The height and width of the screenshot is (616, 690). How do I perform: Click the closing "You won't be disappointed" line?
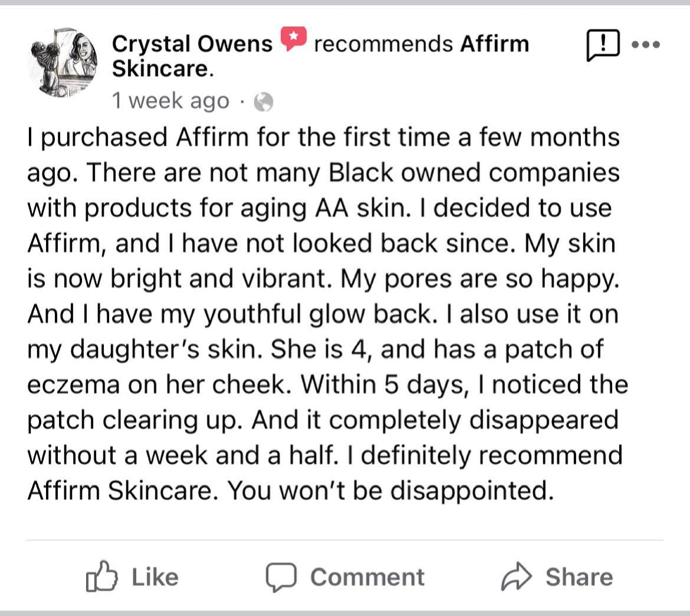pyautogui.click(x=291, y=490)
